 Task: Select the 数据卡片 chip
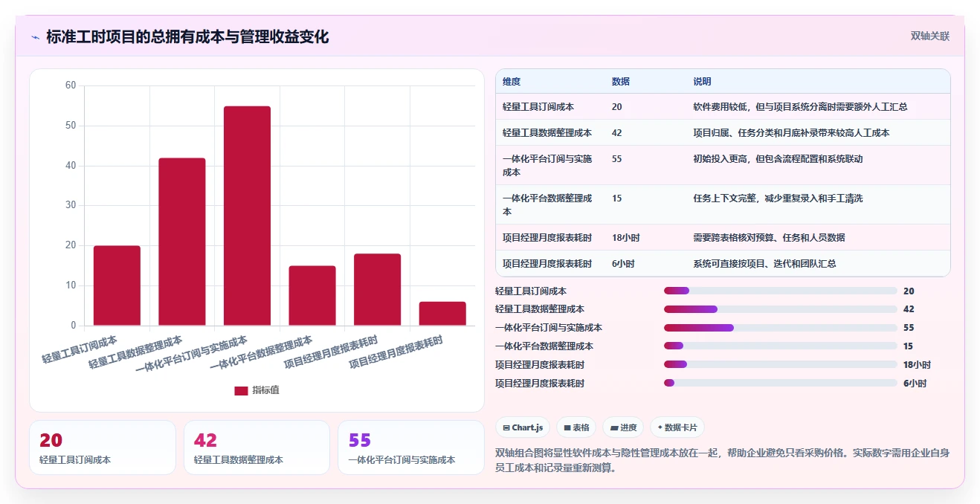coord(677,427)
